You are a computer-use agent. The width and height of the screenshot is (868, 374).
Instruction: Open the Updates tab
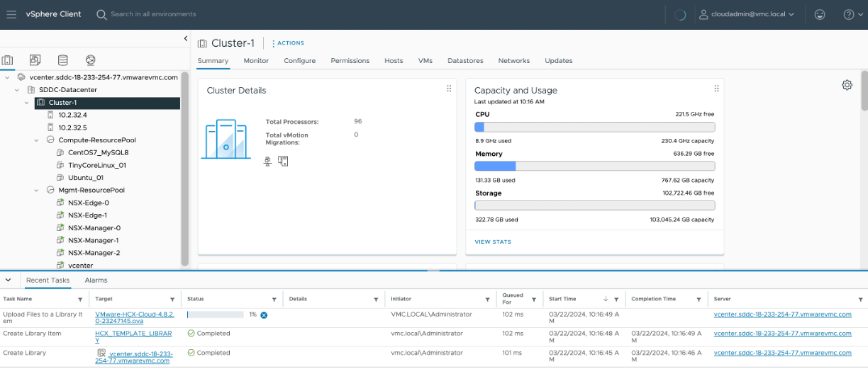click(x=559, y=61)
